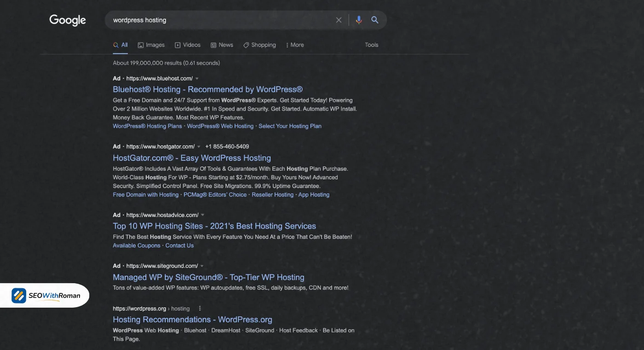Open 'Top 10 WP Hosting Sites' ad title
Viewport: 644px width, 350px height.
click(x=214, y=226)
